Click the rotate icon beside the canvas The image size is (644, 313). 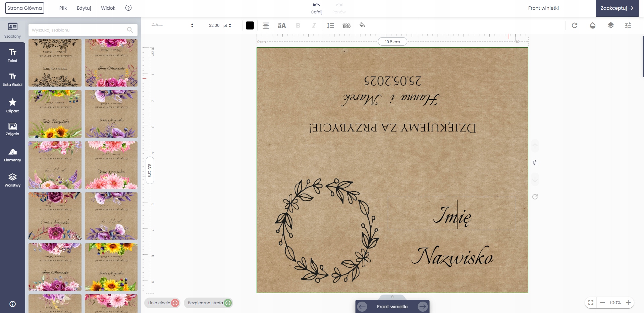pyautogui.click(x=535, y=197)
